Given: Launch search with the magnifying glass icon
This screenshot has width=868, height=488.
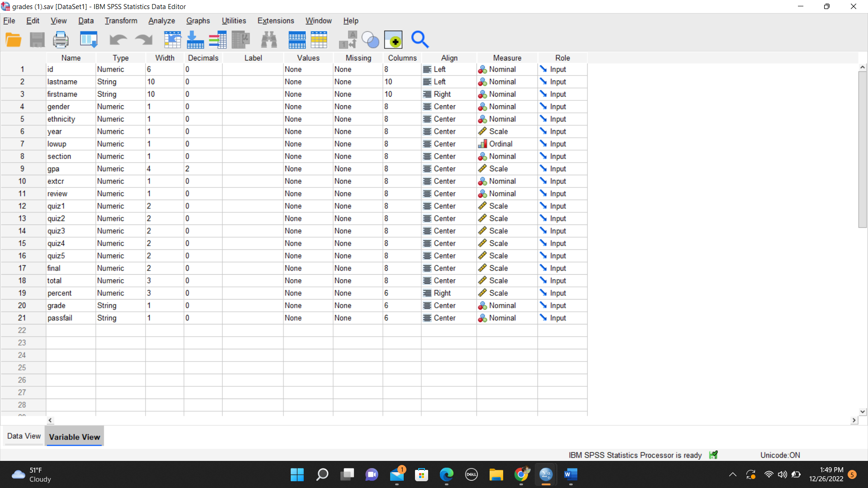Looking at the screenshot, I should tap(420, 40).
